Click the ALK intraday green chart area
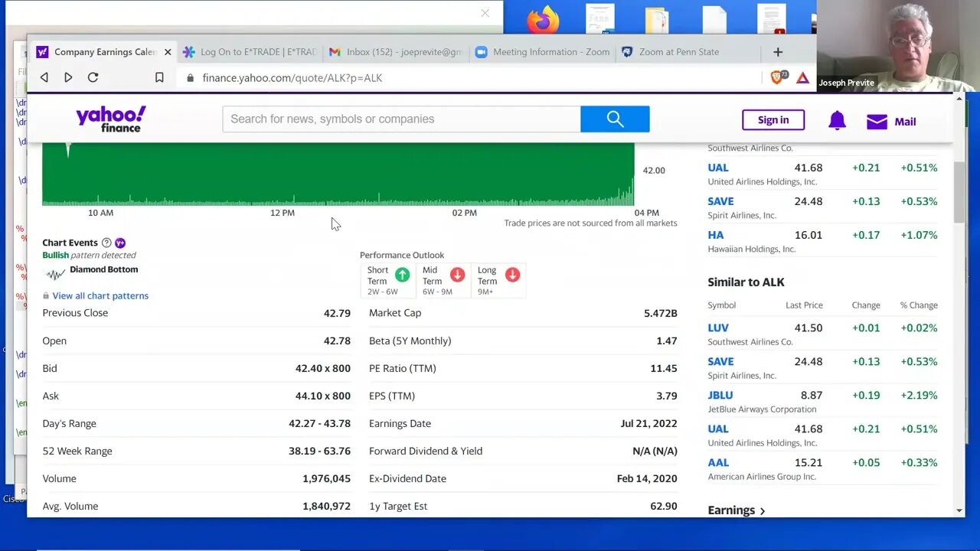Viewport: 980px width, 551px height. 338,174
